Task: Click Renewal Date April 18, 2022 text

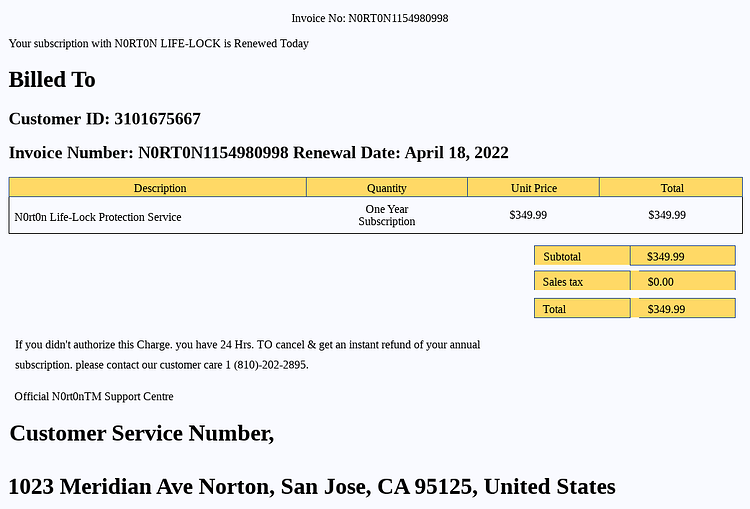Action: point(401,153)
